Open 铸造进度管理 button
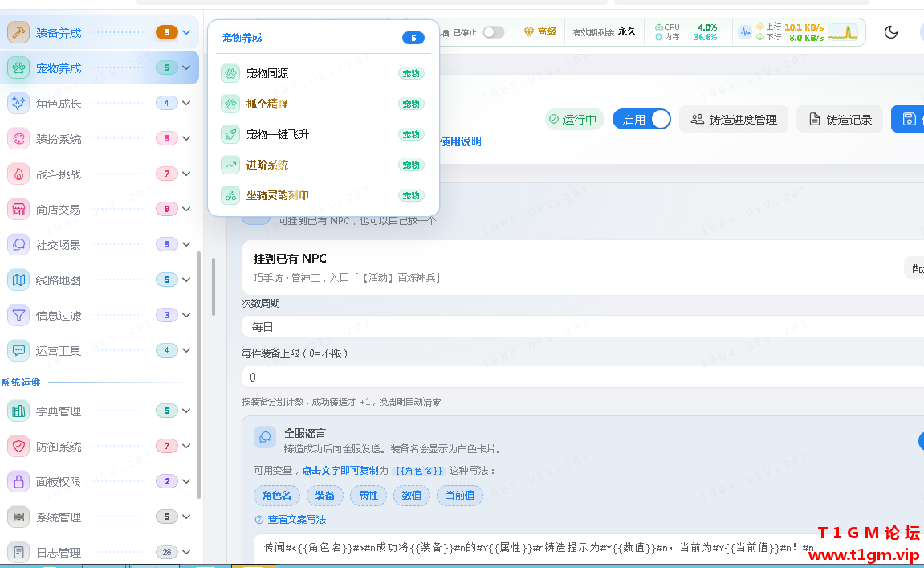The image size is (924, 568). tap(734, 119)
